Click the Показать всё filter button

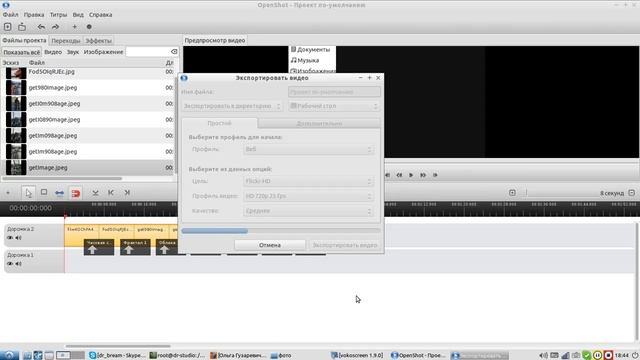pos(22,52)
